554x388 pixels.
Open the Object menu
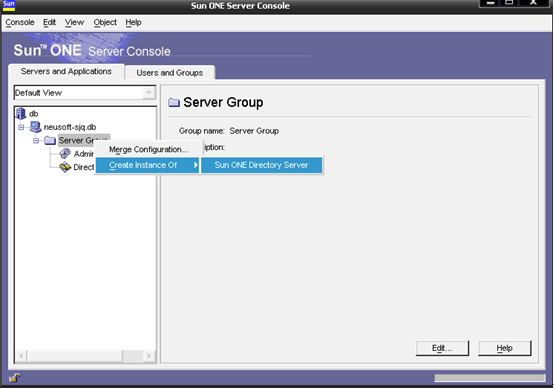105,22
